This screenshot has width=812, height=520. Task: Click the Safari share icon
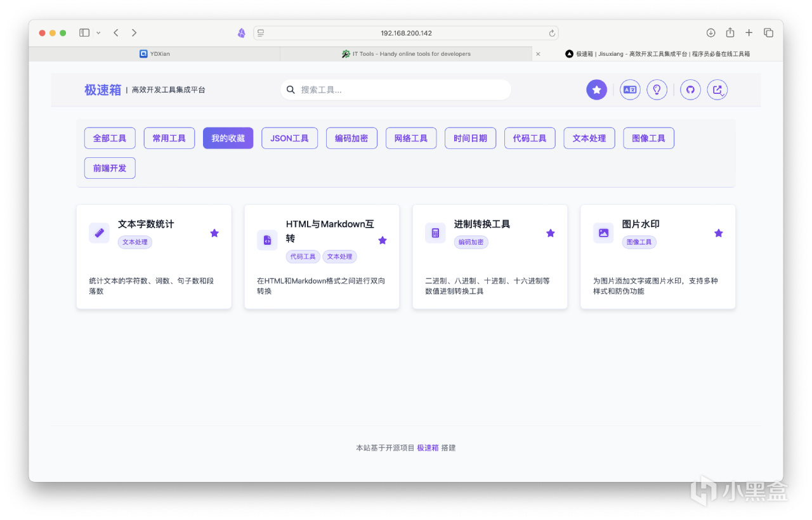click(x=730, y=33)
